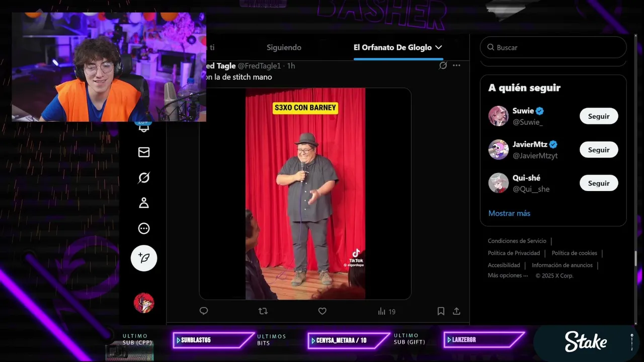Click the post timestamp 1h
The width and height of the screenshot is (644, 362).
click(x=291, y=66)
